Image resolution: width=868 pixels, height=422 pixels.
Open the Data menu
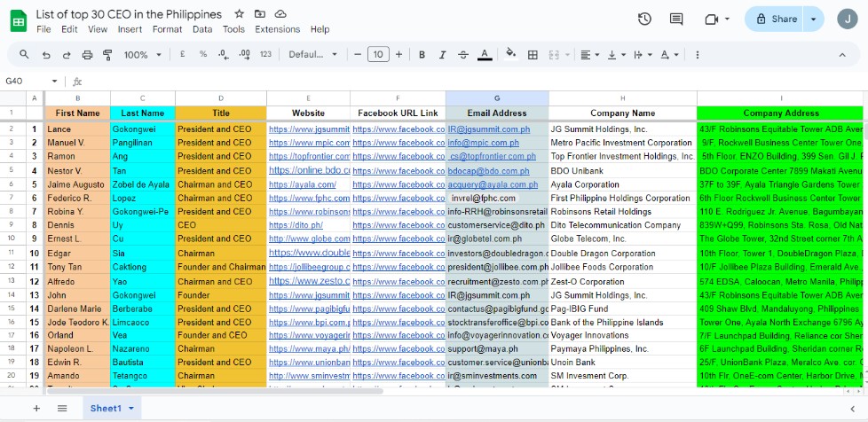(202, 29)
